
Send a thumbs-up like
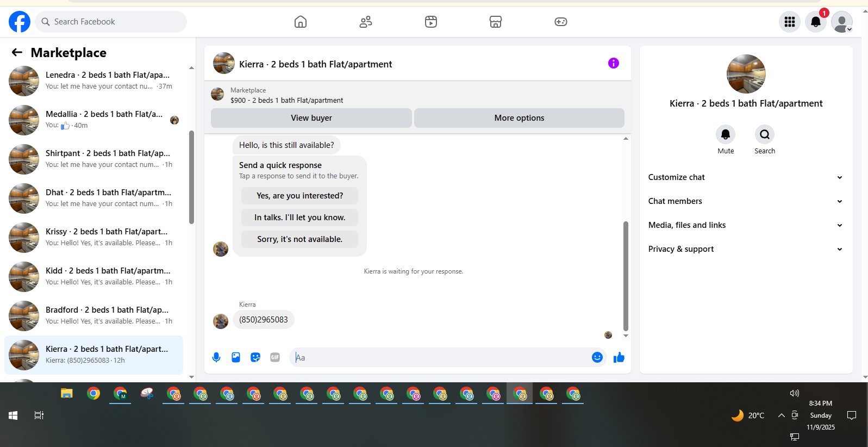click(619, 357)
